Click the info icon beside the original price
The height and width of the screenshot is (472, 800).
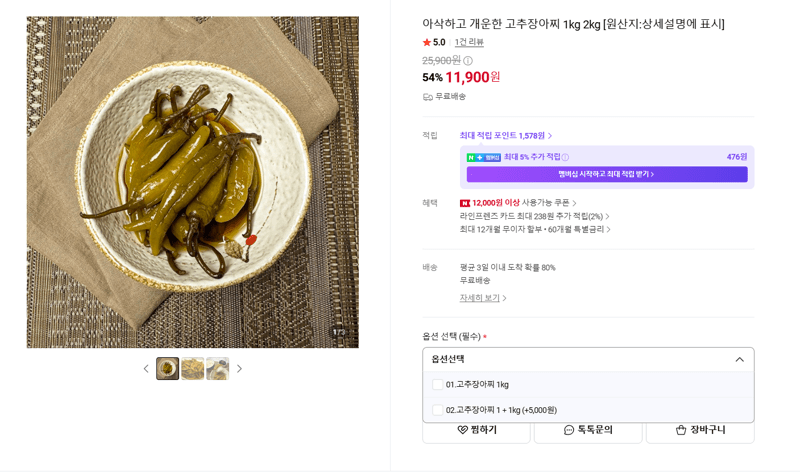click(468, 61)
